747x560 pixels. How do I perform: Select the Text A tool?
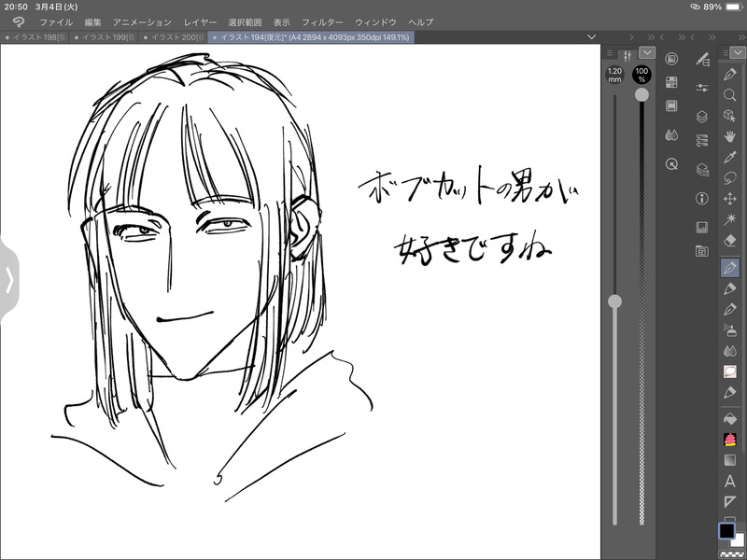tap(730, 481)
